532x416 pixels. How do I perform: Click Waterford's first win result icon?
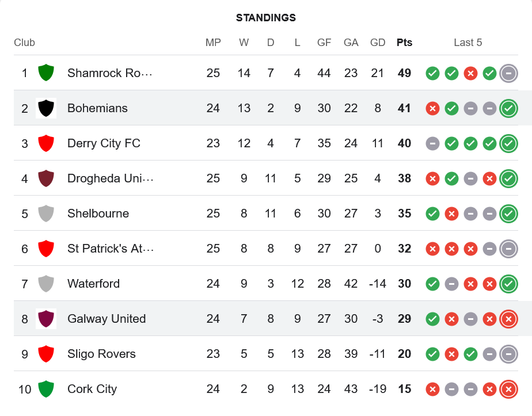point(432,284)
